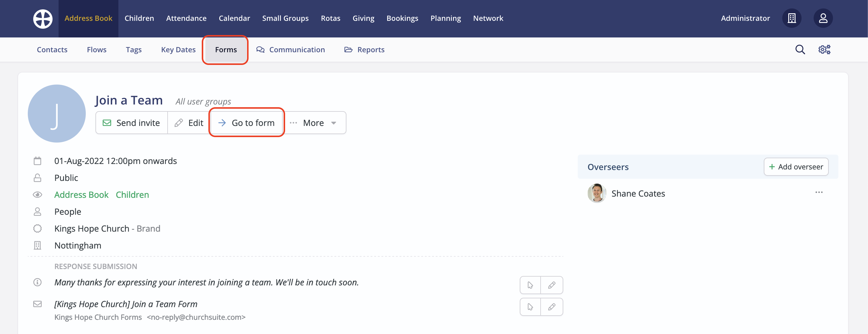
Task: Click the Add overseer button
Action: pos(796,167)
